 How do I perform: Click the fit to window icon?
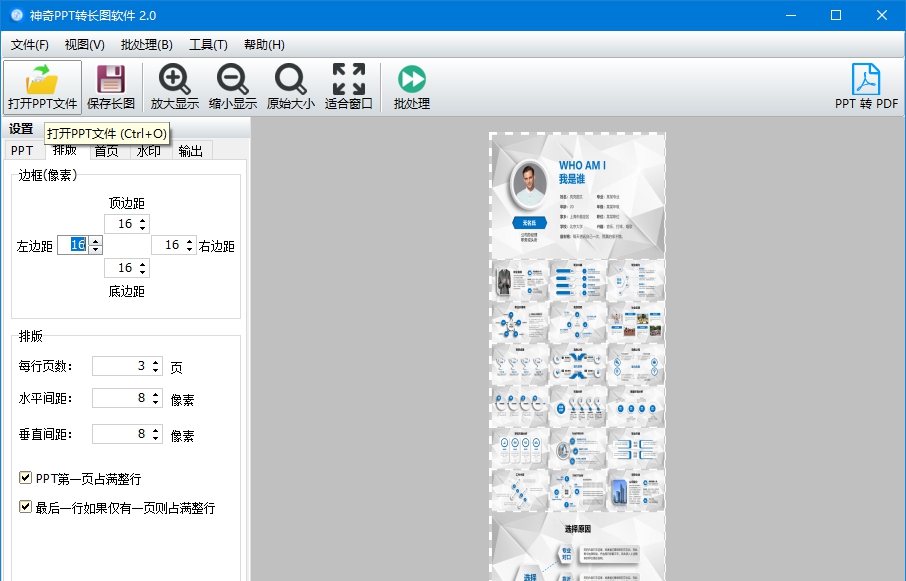(349, 79)
